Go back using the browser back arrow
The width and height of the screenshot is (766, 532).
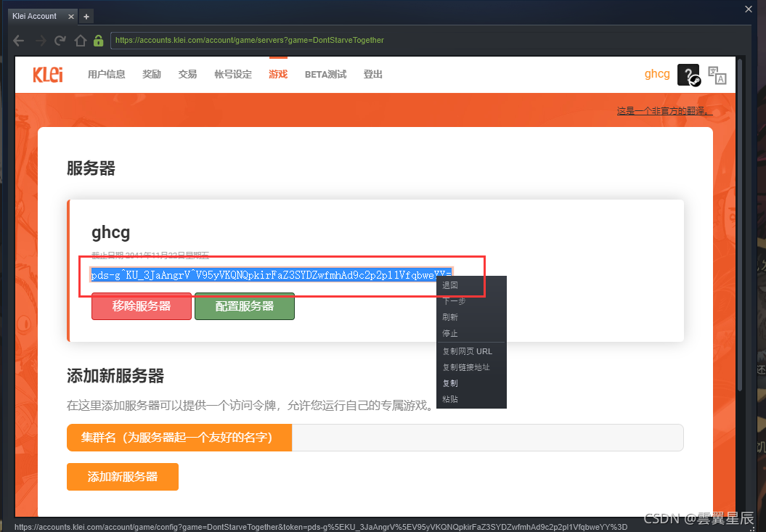pyautogui.click(x=19, y=41)
